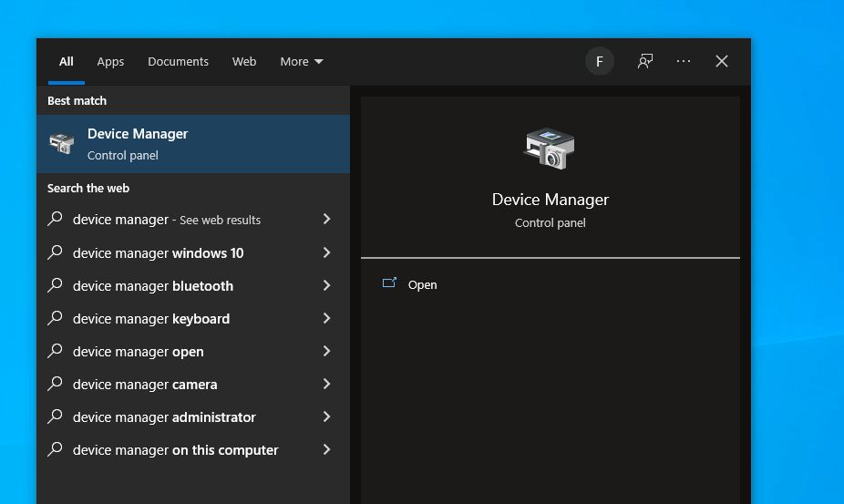Click 'Control panel' subtitle in preview pane
844x504 pixels.
tap(551, 223)
